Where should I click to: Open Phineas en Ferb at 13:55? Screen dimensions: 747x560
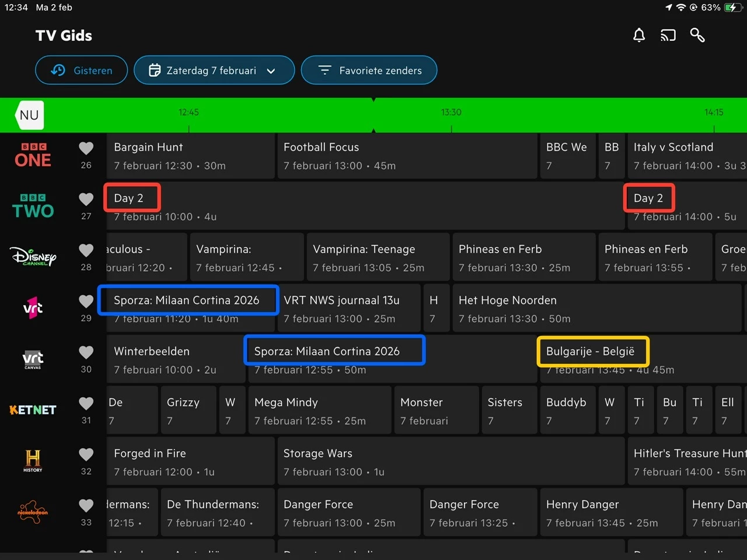click(x=655, y=258)
